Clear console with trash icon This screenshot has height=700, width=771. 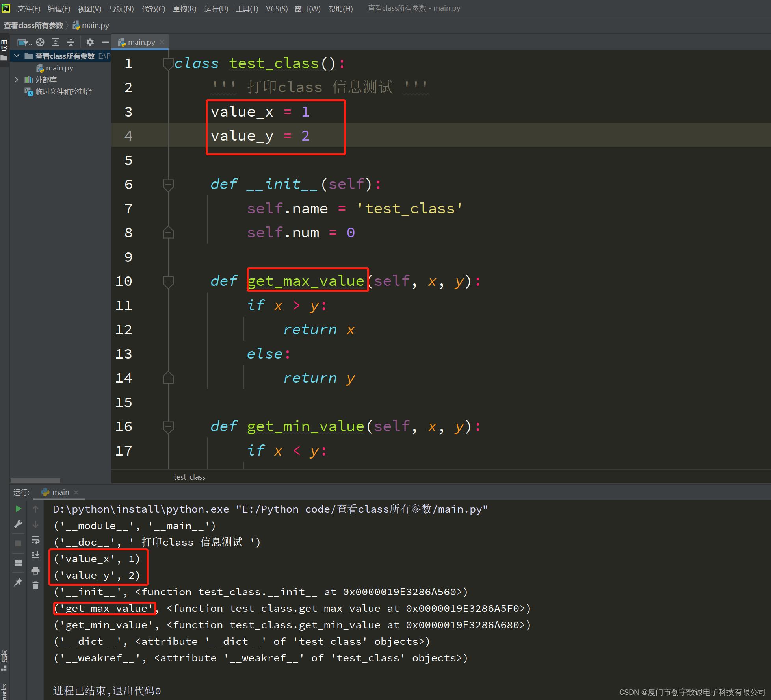[35, 586]
